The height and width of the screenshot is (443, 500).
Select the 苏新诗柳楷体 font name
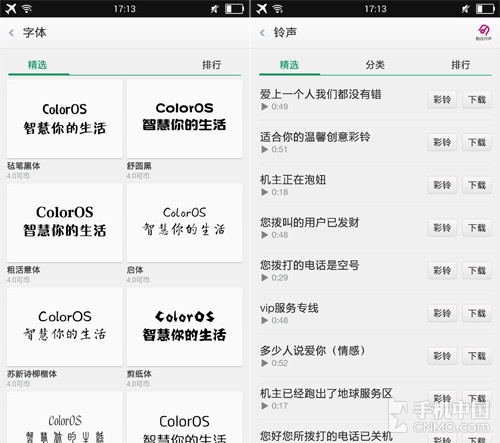[32, 374]
